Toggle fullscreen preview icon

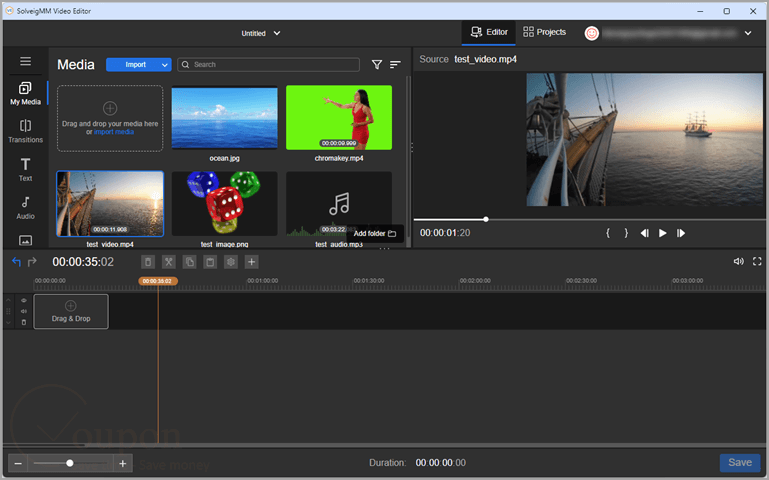tap(757, 261)
